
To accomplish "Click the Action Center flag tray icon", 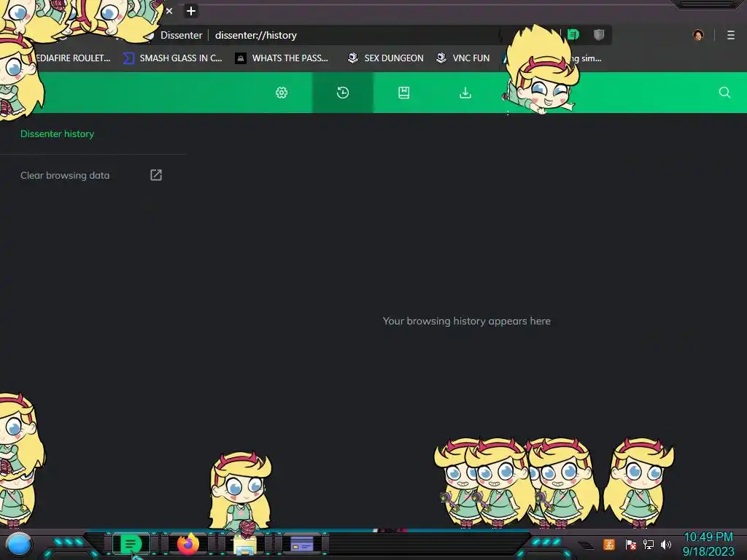I will [x=631, y=544].
